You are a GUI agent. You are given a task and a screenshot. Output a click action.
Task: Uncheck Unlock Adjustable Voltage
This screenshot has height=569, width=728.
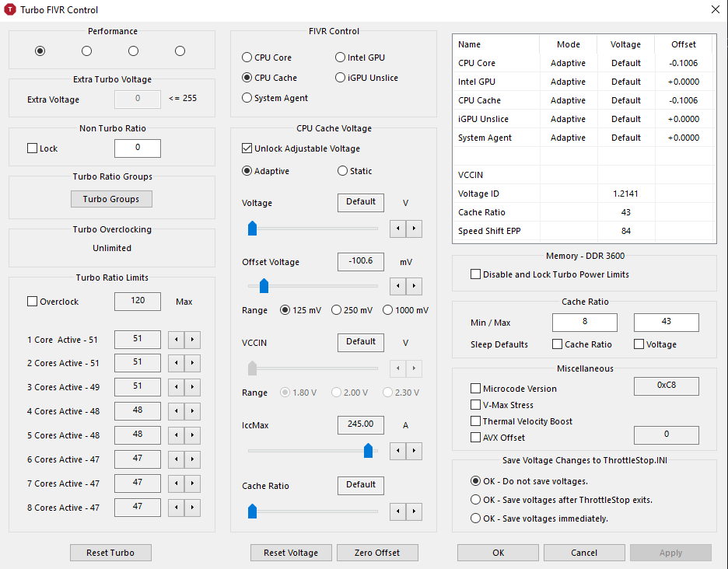(x=247, y=148)
